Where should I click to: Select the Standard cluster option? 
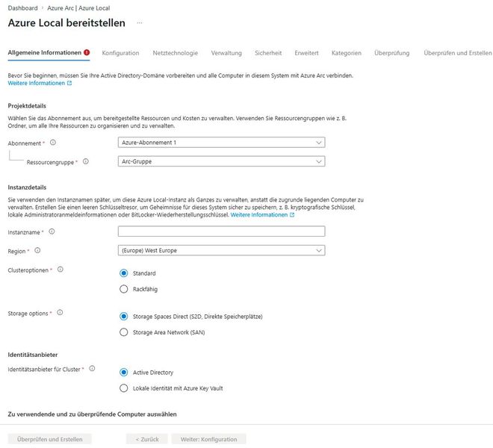pyautogui.click(x=124, y=273)
